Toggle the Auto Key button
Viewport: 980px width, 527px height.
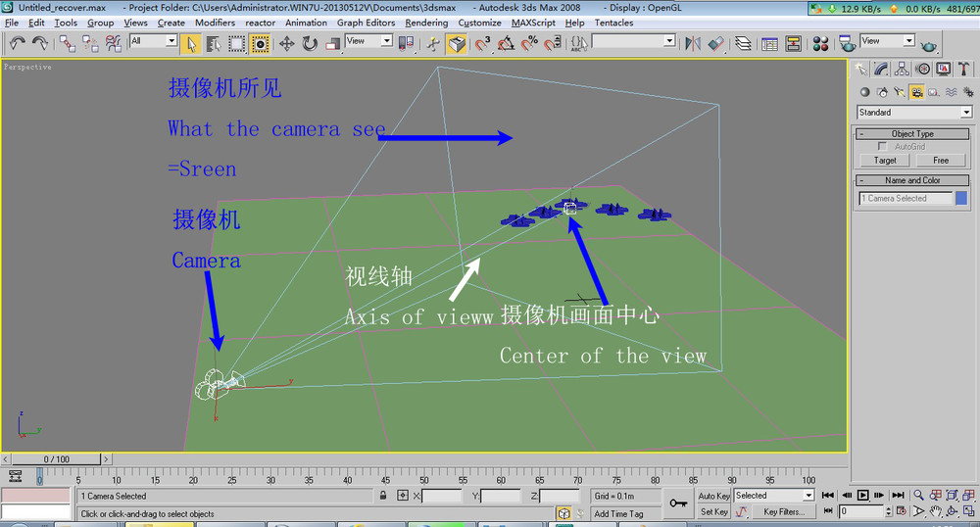(713, 496)
